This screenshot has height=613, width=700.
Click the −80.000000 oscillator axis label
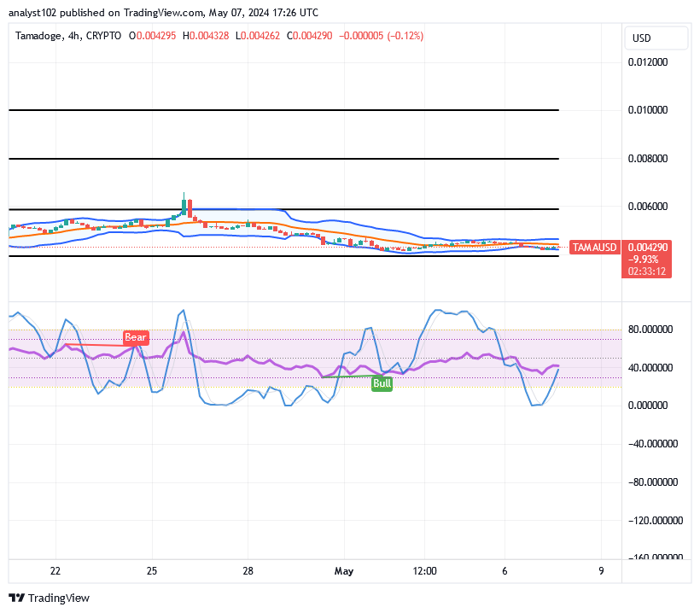pos(653,482)
